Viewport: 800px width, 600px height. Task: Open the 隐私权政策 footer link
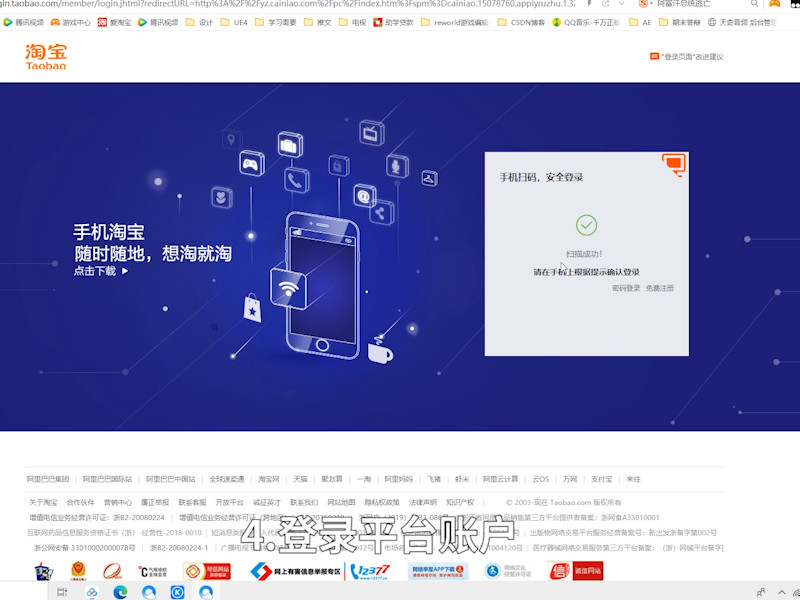point(382,503)
